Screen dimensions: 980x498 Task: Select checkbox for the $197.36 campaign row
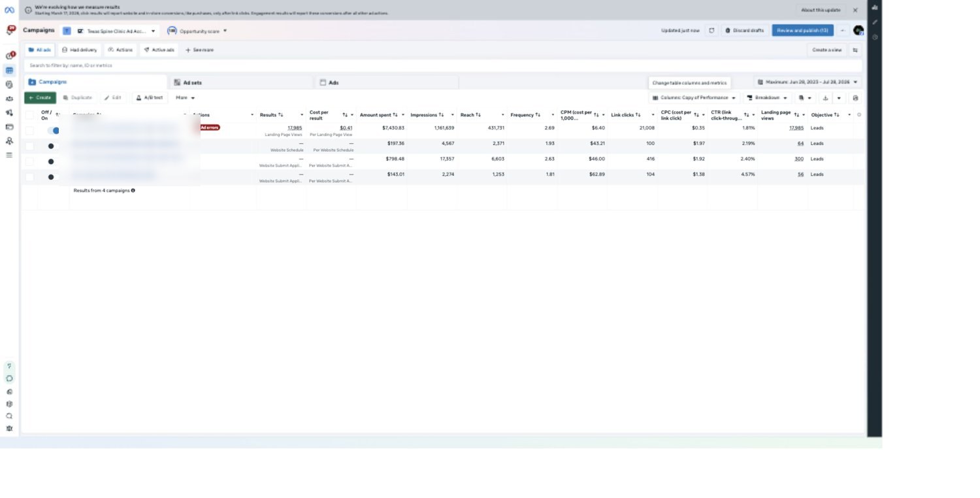tap(29, 146)
